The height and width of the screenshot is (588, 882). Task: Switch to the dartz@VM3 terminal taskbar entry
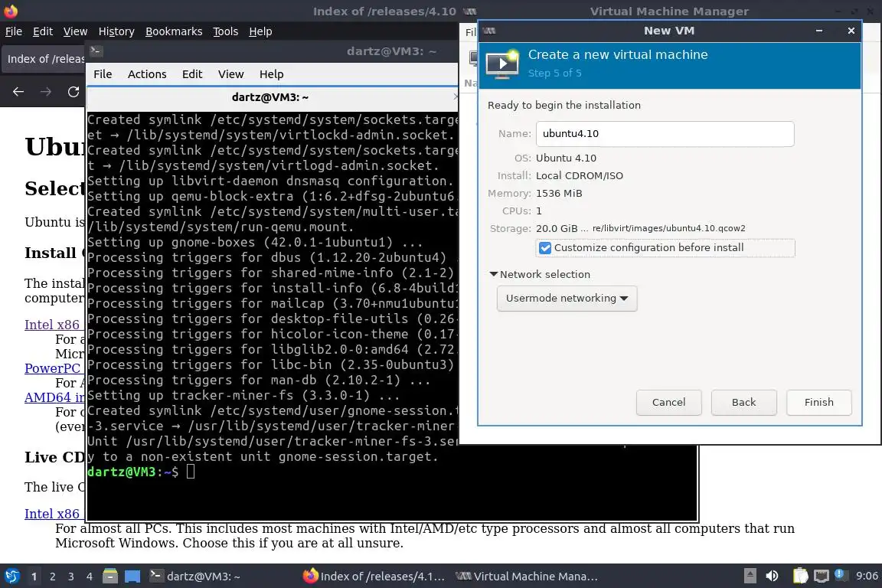[x=194, y=576]
